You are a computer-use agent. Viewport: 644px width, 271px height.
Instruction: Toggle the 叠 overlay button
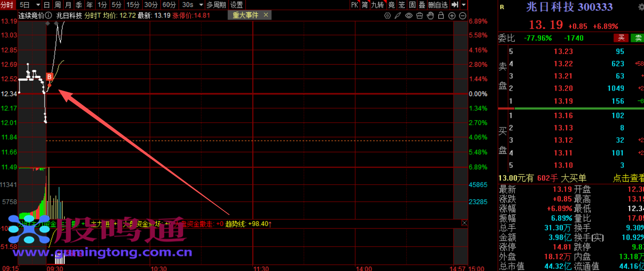(422, 5)
